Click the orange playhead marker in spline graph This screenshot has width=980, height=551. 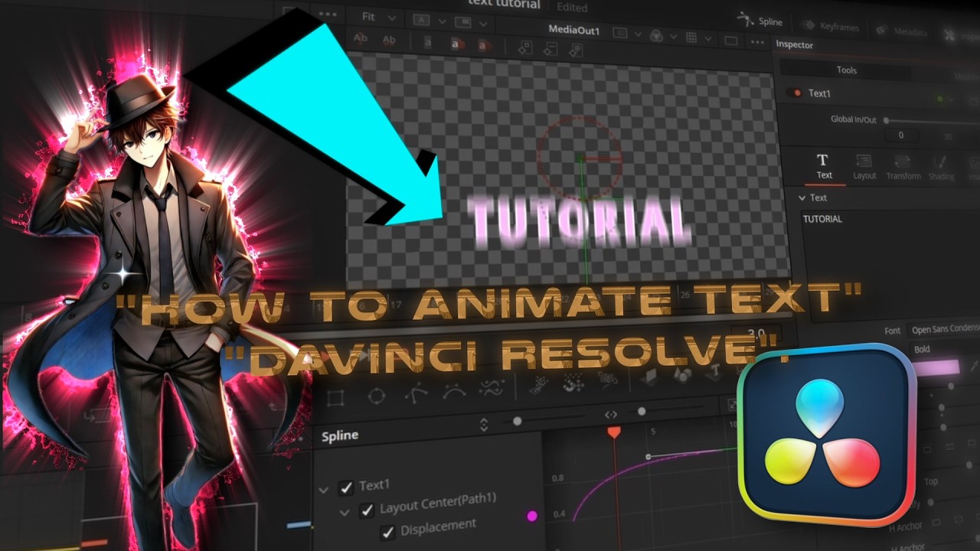pyautogui.click(x=613, y=432)
